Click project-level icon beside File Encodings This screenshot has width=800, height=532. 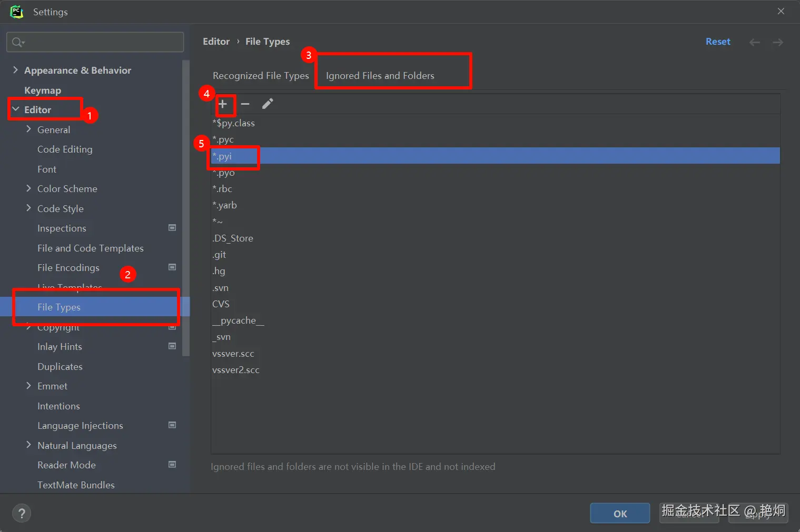point(172,267)
